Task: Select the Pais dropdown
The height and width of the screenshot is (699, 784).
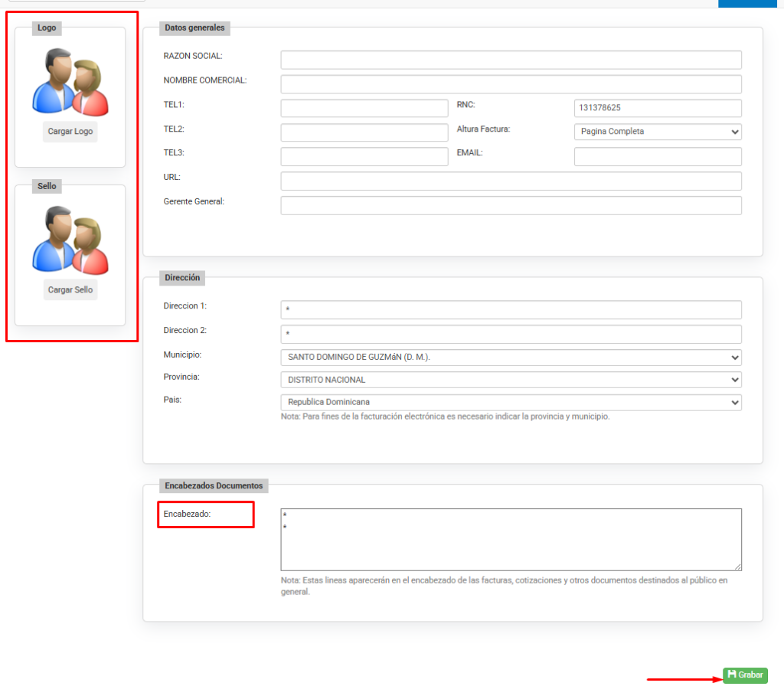Action: 511,402
